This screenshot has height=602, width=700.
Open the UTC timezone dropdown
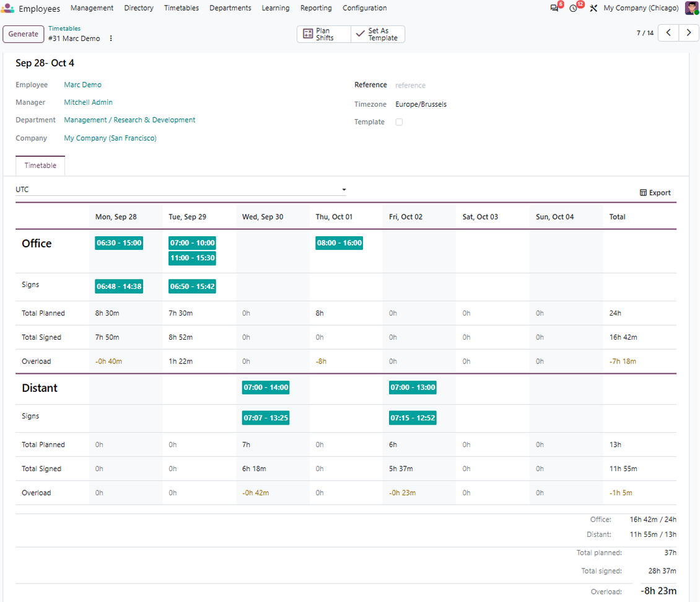tap(181, 190)
